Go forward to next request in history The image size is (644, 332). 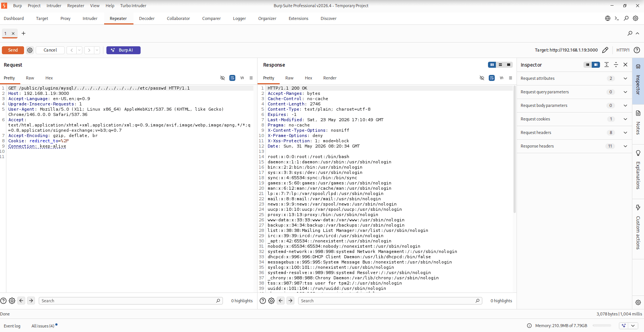pyautogui.click(x=89, y=50)
